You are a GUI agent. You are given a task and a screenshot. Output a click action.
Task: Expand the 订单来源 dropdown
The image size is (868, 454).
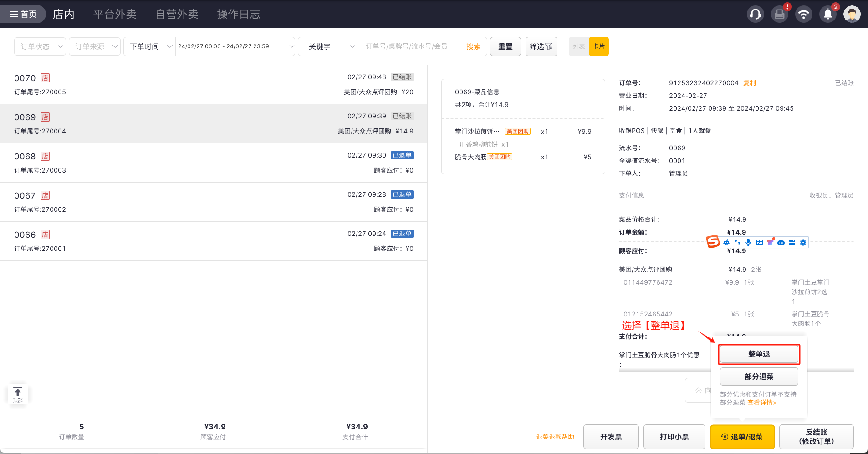(95, 46)
